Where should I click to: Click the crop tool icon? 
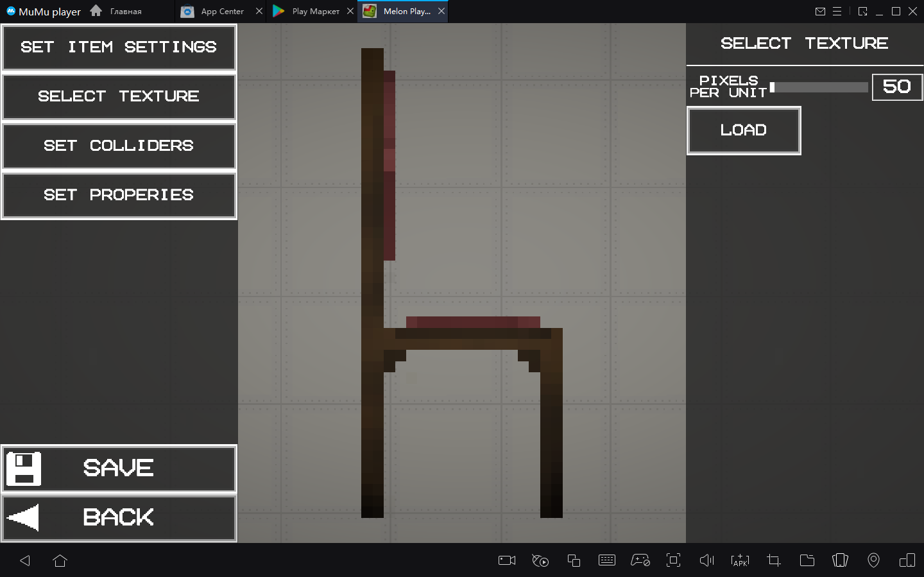tap(773, 560)
